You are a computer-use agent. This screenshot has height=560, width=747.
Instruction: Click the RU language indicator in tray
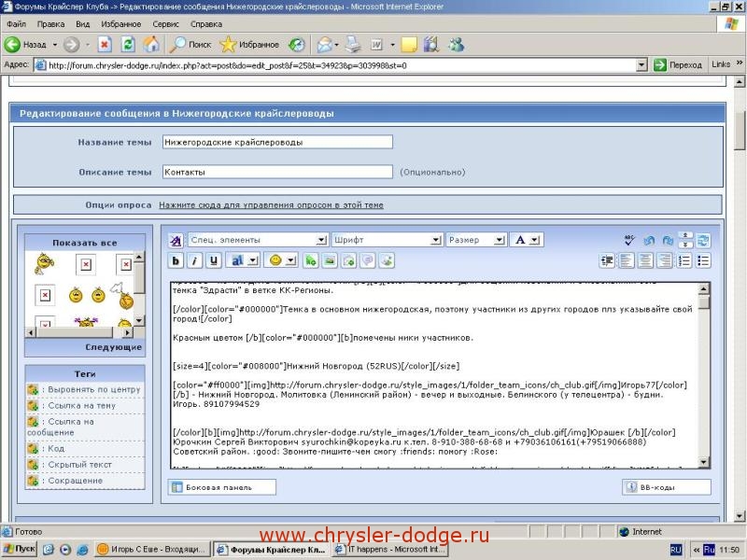click(675, 550)
